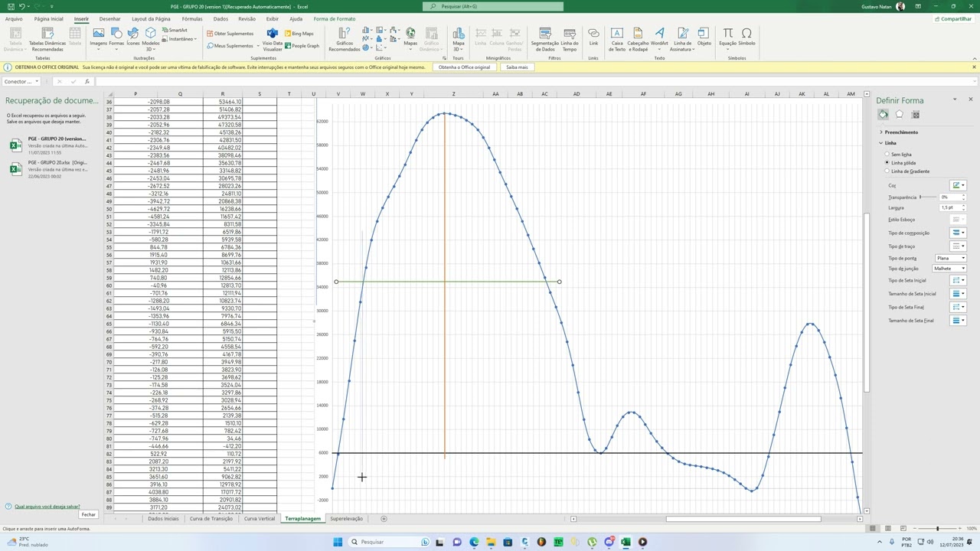Insert an Objeto into the sheet
This screenshot has width=980, height=551.
coord(704,37)
